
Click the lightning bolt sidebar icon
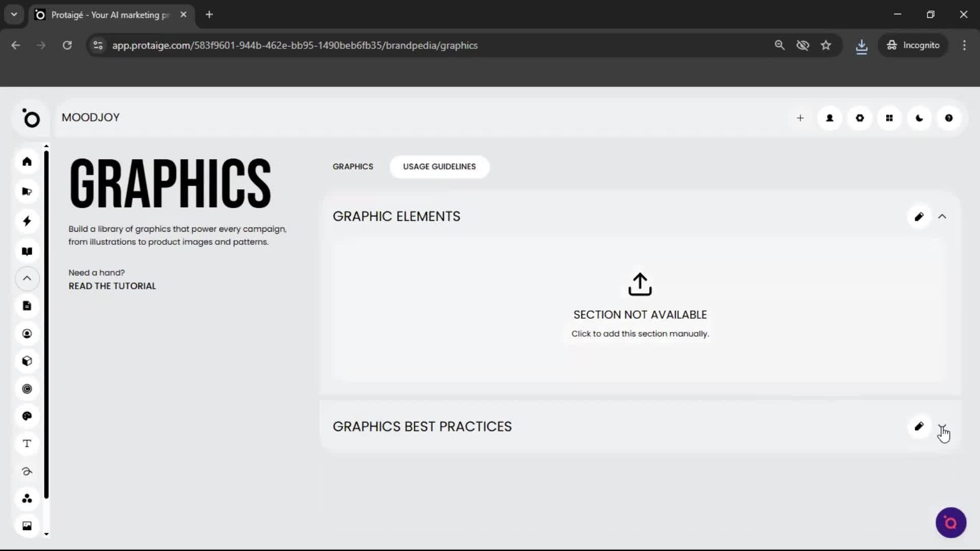click(27, 221)
